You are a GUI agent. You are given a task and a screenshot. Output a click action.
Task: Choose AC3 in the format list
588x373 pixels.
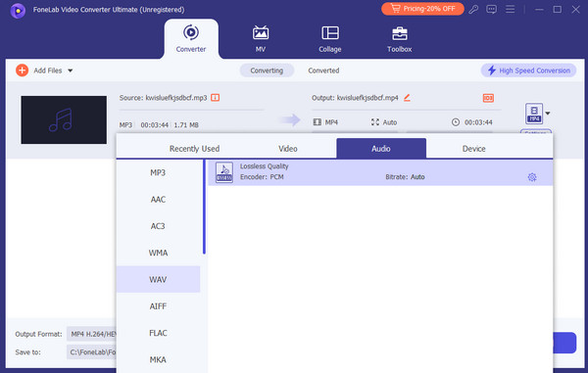pyautogui.click(x=158, y=226)
